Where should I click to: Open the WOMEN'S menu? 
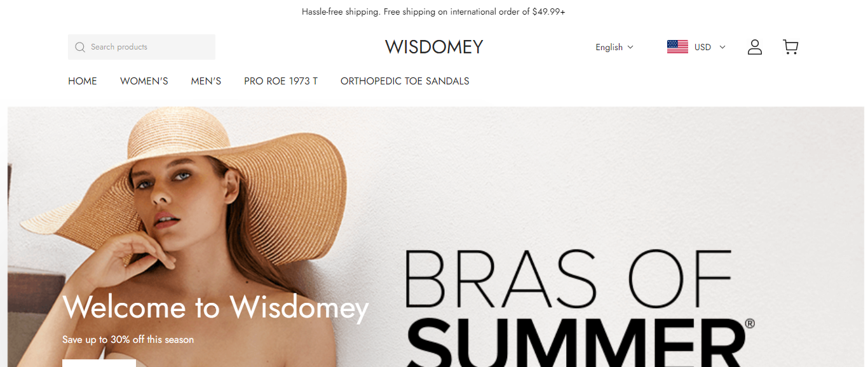click(144, 81)
